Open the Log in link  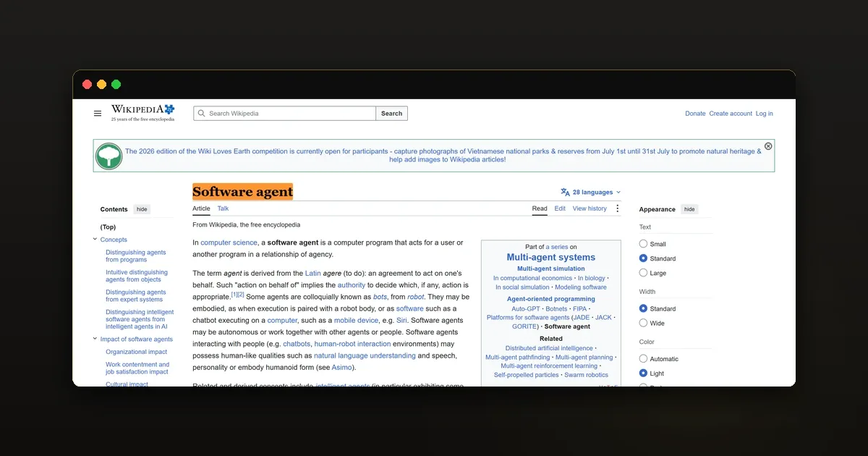[x=765, y=114]
